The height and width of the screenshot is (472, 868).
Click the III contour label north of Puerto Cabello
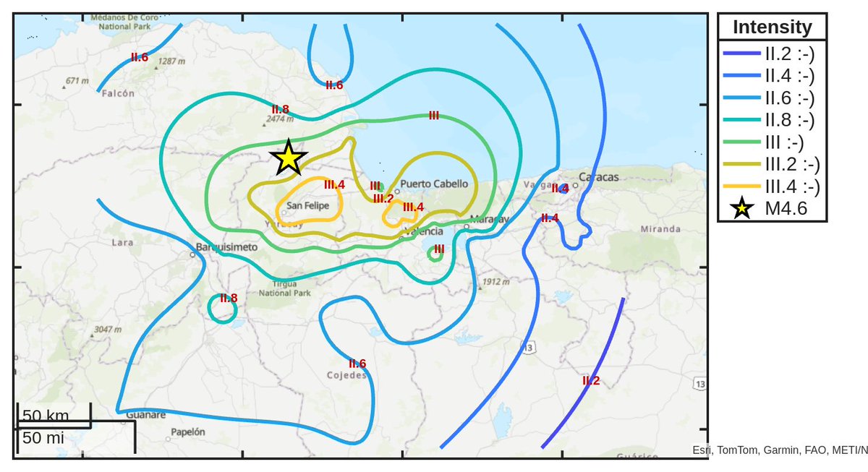coord(434,115)
